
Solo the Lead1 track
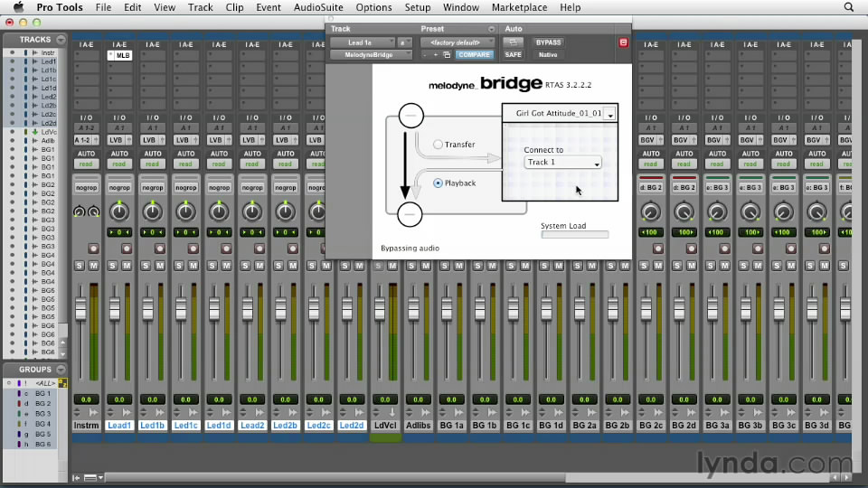(112, 266)
